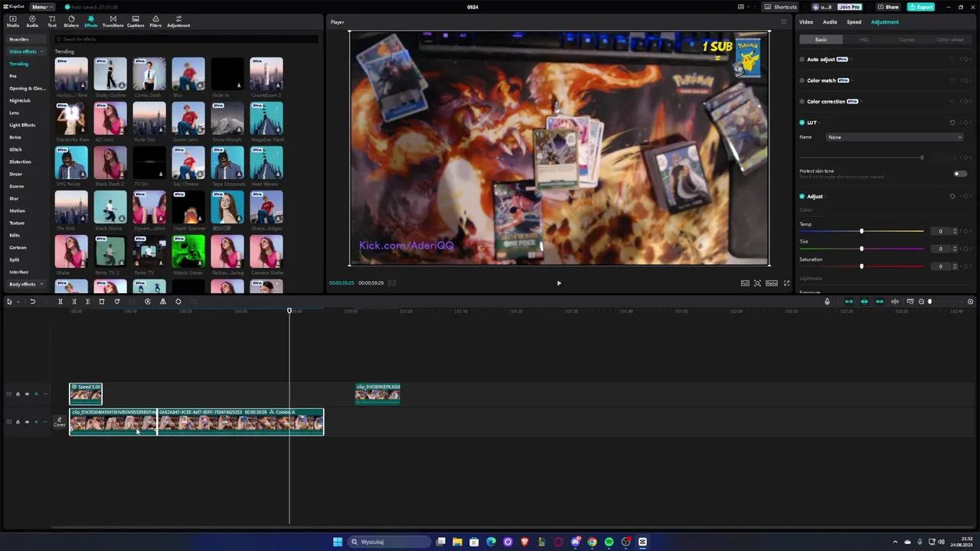Open the Text tool panel
The image size is (980, 551).
[52, 21]
